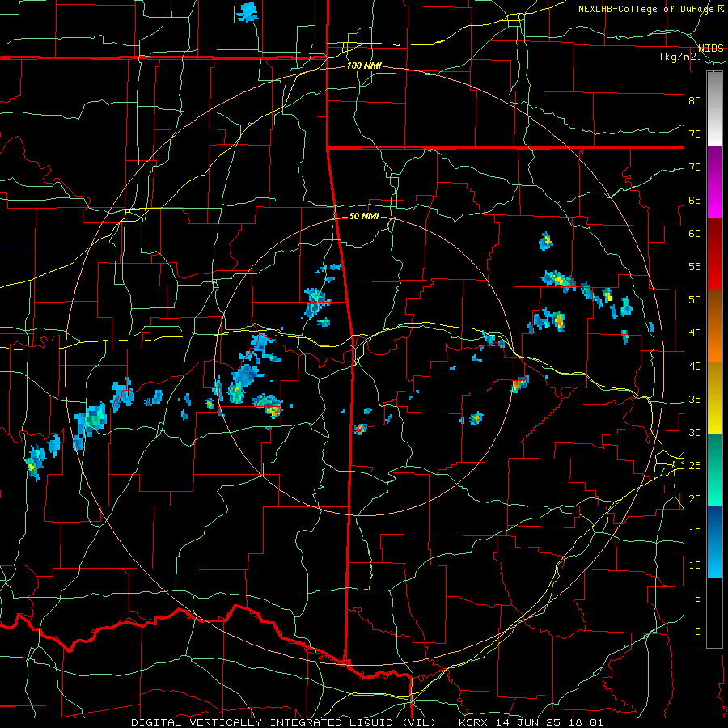Click the brown-orange segment of the color bar
Image resolution: width=728 pixels, height=728 pixels.
pos(714,327)
